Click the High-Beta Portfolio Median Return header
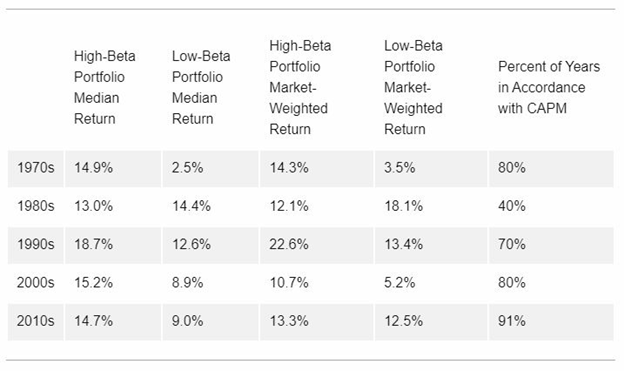The image size is (624, 371). (x=105, y=88)
